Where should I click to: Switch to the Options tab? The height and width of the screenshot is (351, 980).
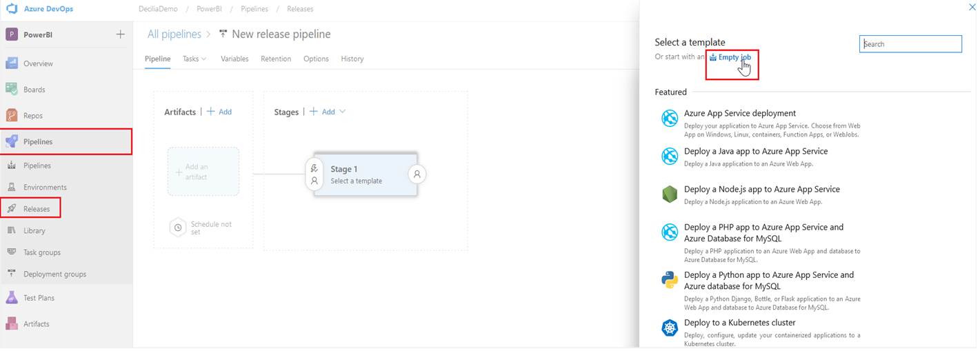pos(316,59)
